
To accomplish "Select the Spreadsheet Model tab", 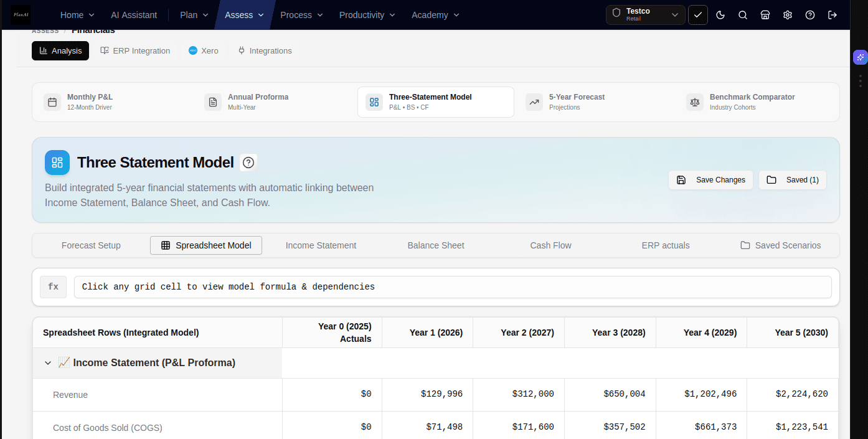I will 206,245.
